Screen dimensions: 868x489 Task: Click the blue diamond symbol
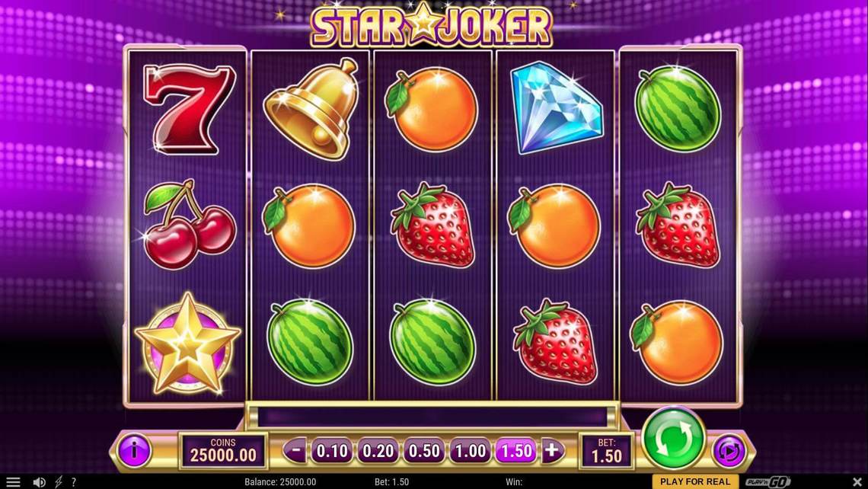point(556,107)
